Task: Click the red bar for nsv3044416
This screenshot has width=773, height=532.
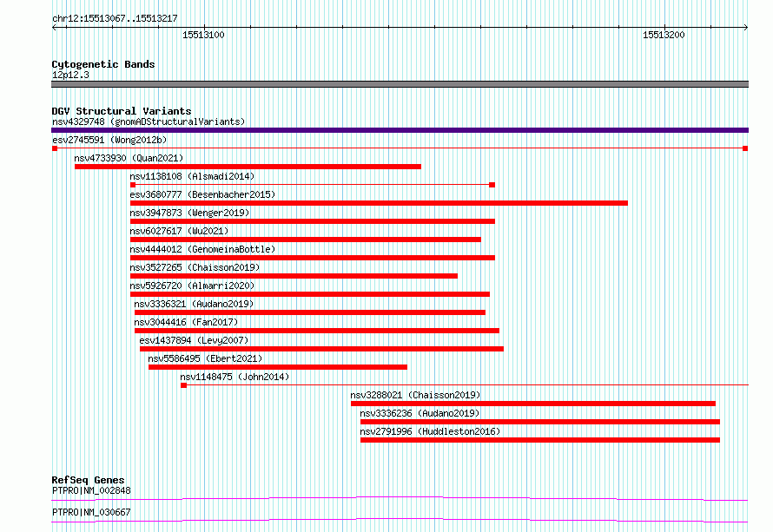Action: click(x=317, y=331)
